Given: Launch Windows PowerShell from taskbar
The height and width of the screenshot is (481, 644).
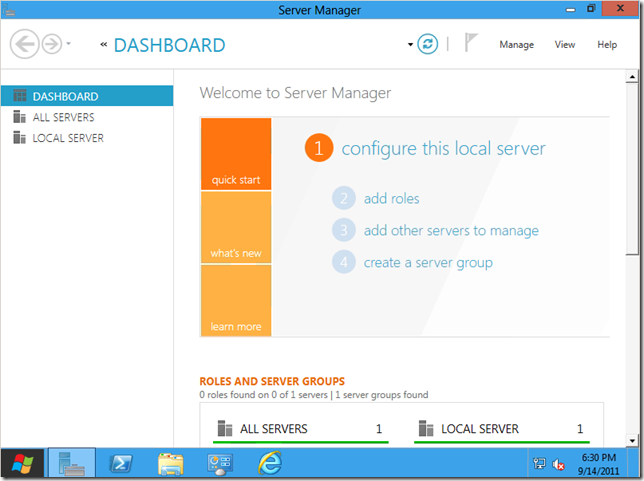Looking at the screenshot, I should [x=121, y=464].
